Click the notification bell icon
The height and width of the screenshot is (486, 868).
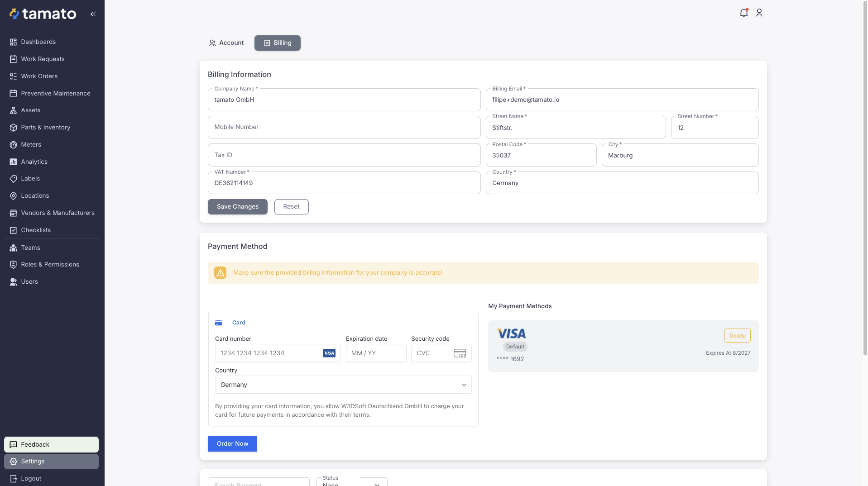pyautogui.click(x=743, y=13)
